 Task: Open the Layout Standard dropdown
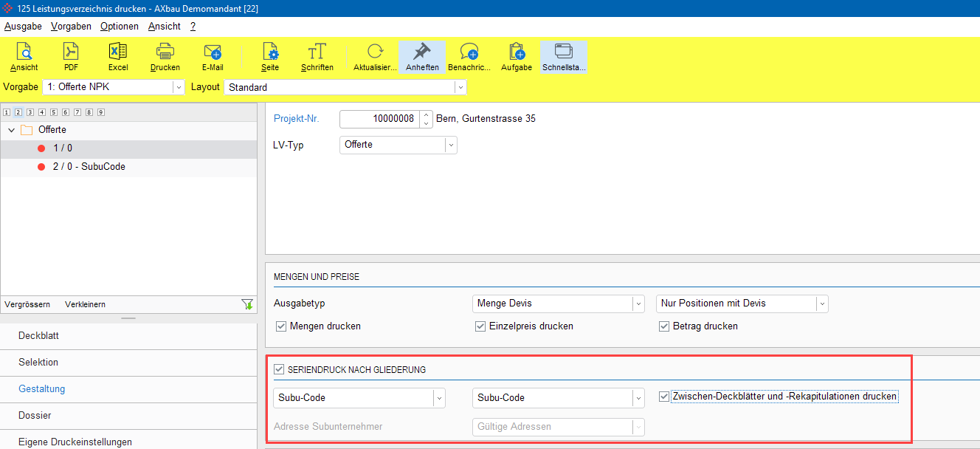click(460, 87)
